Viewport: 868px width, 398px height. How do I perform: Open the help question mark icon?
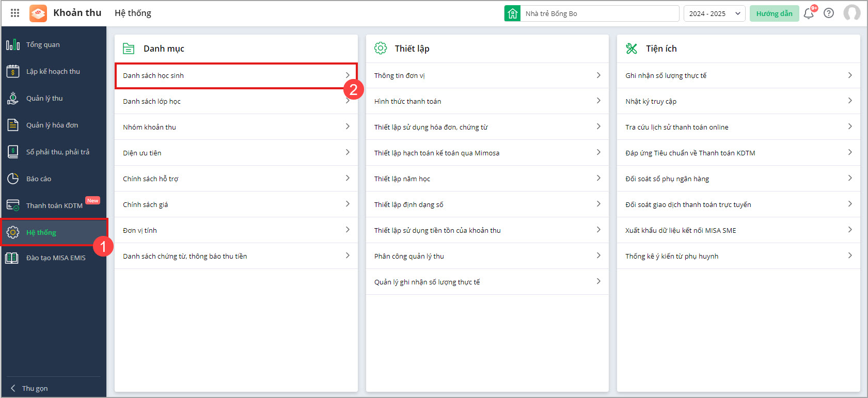[829, 13]
